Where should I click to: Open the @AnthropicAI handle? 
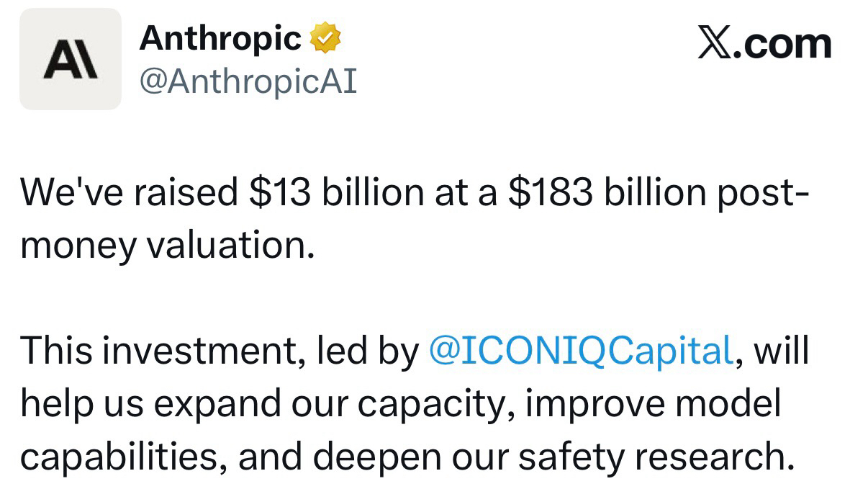[247, 82]
